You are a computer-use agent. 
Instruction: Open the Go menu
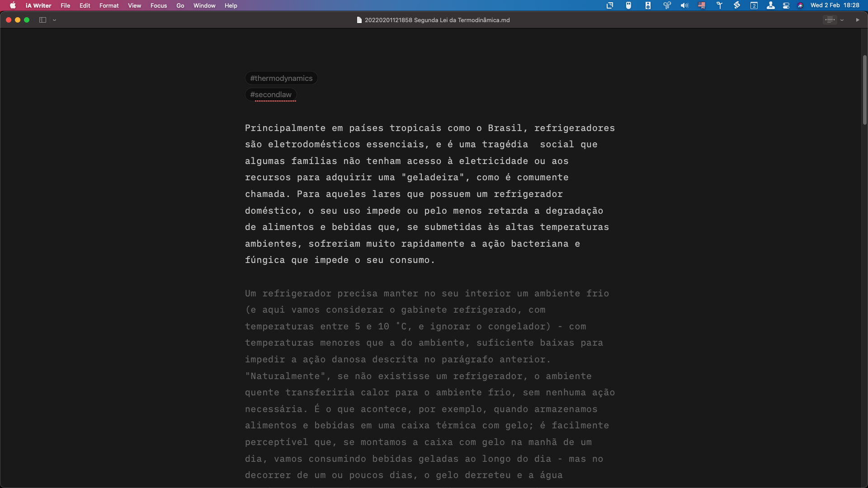click(180, 5)
